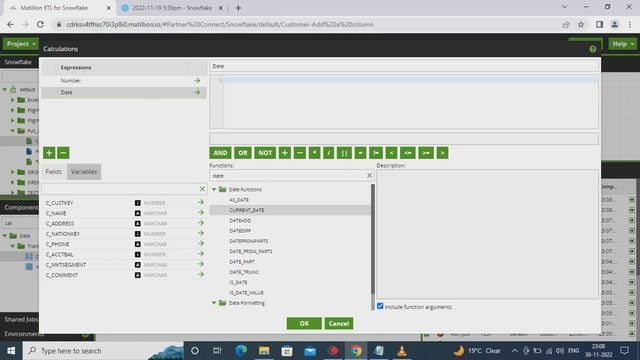Collapse the Data Formatting folder
Screen dimensions: 640x360
pos(214,303)
